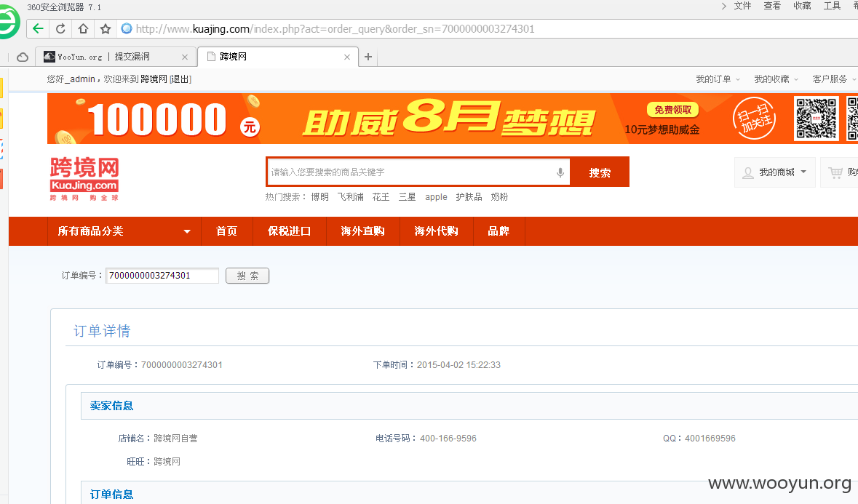Click the phone number 400-166-9596

(448, 439)
